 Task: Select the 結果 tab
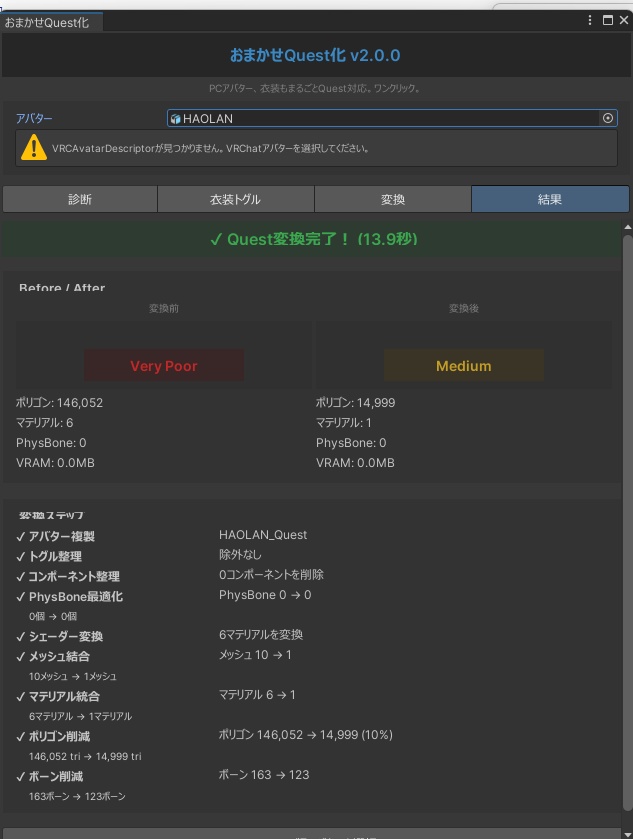coord(550,200)
